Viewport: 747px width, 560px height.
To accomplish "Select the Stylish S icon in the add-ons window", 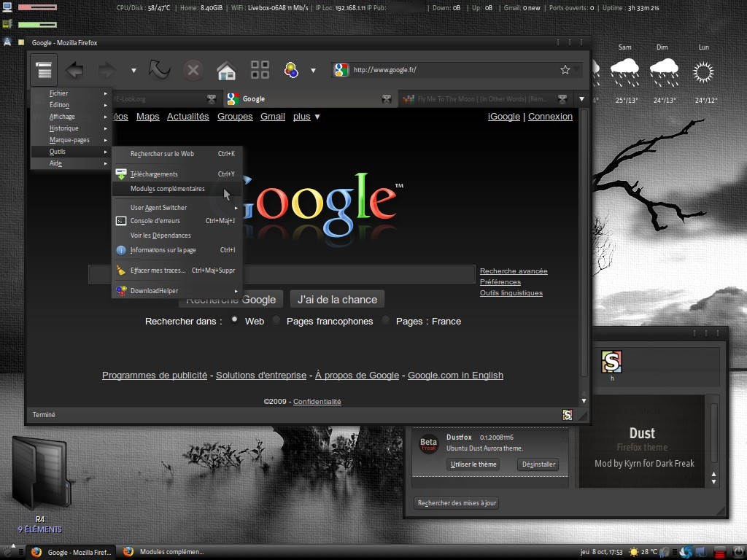I will click(611, 362).
